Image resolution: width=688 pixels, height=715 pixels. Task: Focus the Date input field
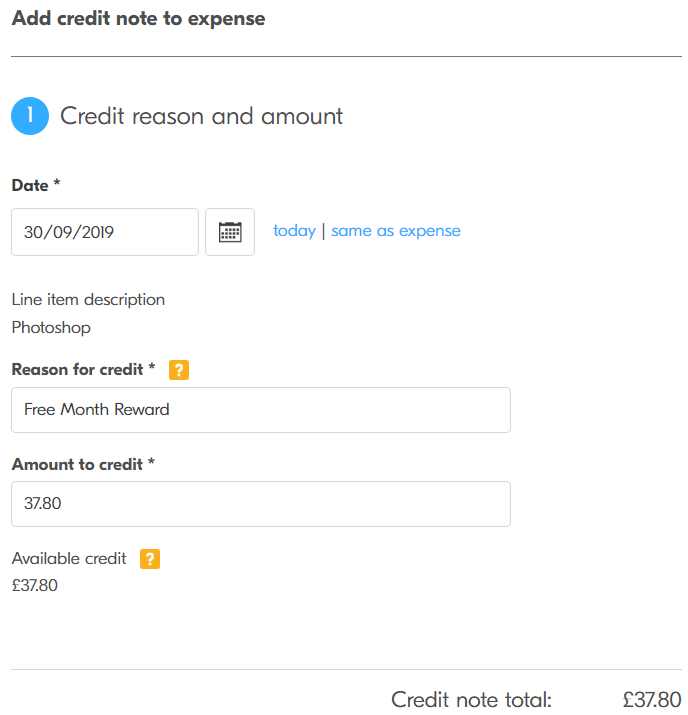[105, 232]
